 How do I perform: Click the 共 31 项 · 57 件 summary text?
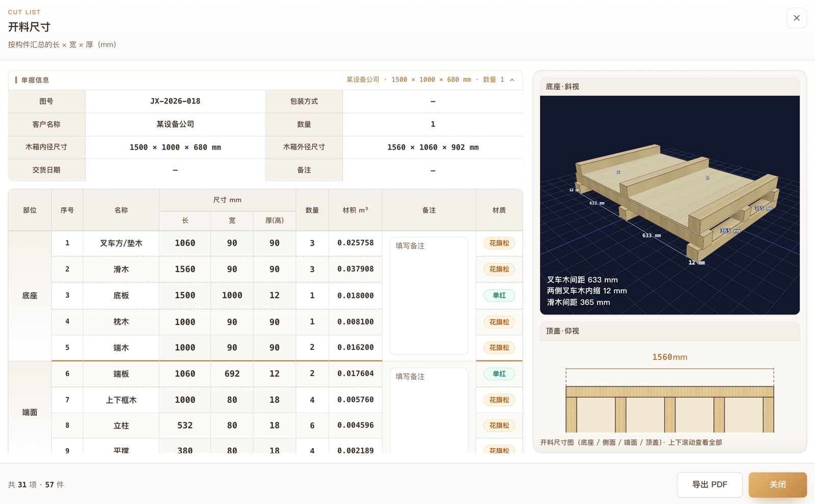pos(36,485)
